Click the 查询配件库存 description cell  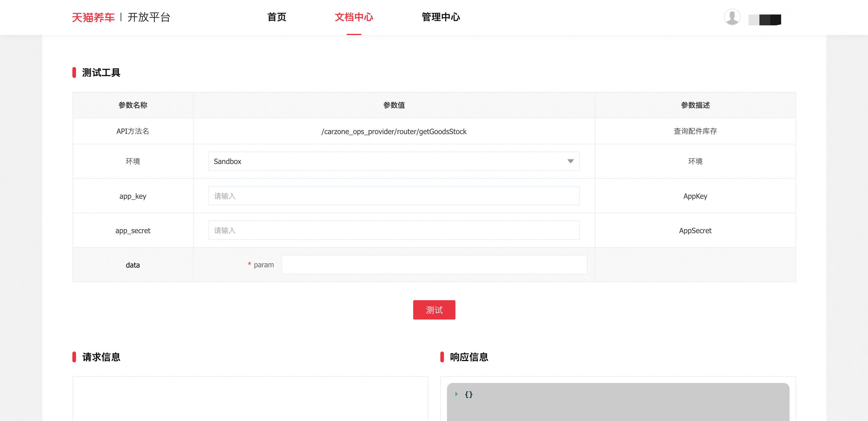pyautogui.click(x=695, y=131)
